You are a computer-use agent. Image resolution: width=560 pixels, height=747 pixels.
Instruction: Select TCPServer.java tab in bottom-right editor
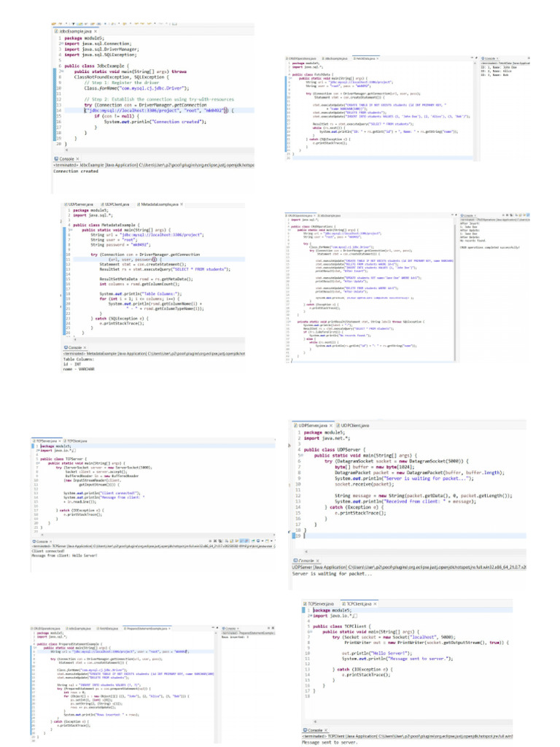(319, 604)
